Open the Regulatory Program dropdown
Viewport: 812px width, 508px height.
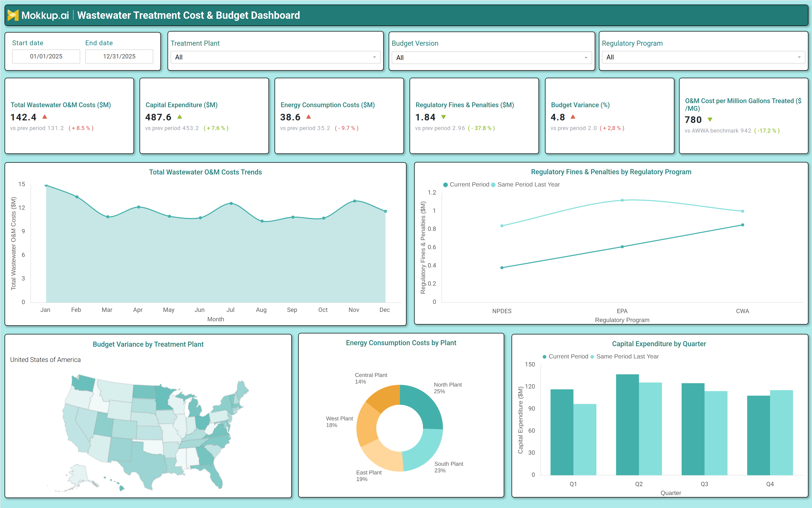point(703,57)
